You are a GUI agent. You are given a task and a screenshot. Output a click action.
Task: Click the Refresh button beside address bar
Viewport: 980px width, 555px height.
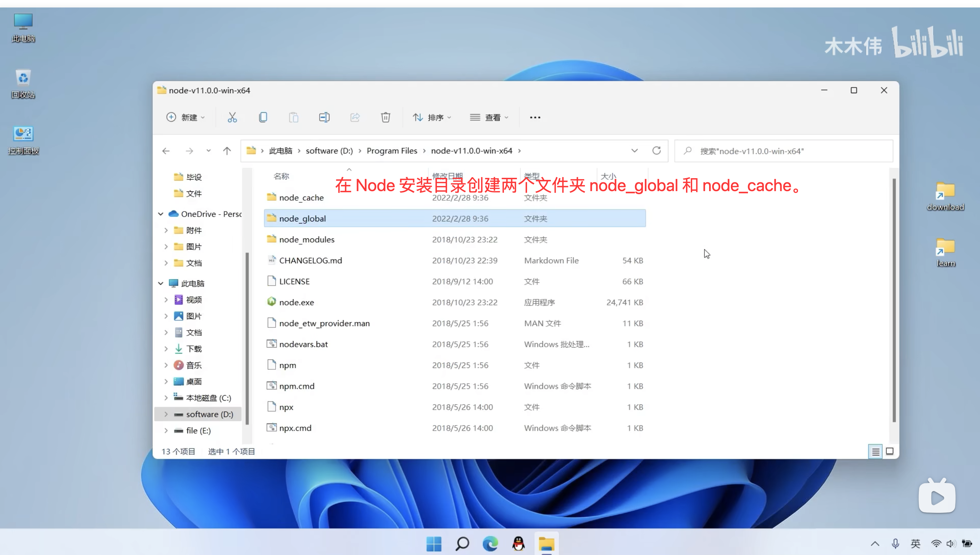[656, 151]
